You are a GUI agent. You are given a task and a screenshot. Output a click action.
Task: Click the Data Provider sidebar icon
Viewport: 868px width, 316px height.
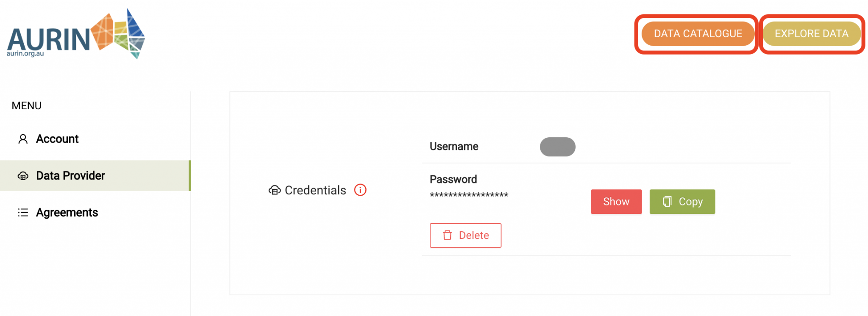(x=23, y=176)
